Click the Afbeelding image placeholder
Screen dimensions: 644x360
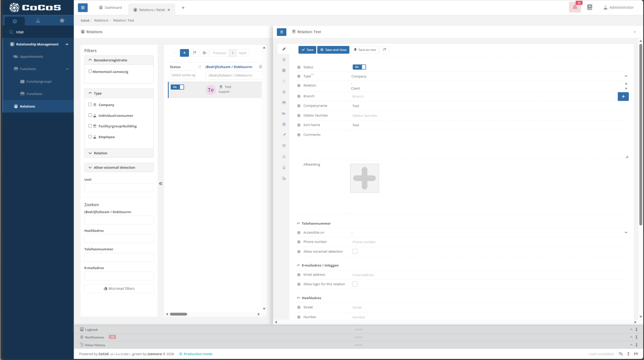tap(365, 178)
